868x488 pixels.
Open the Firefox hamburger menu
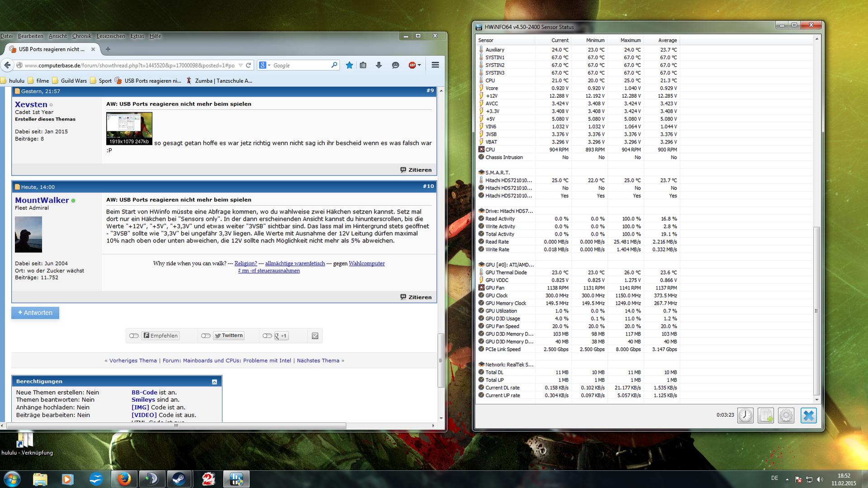pyautogui.click(x=435, y=65)
